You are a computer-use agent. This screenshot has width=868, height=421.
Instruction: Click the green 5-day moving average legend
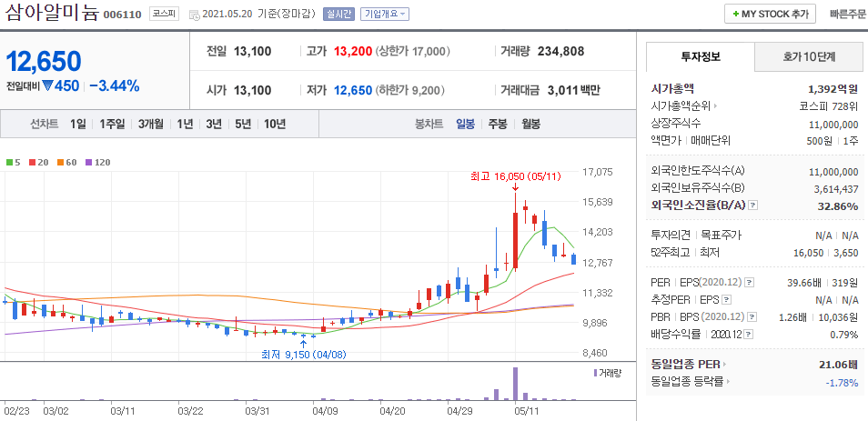[x=15, y=162]
